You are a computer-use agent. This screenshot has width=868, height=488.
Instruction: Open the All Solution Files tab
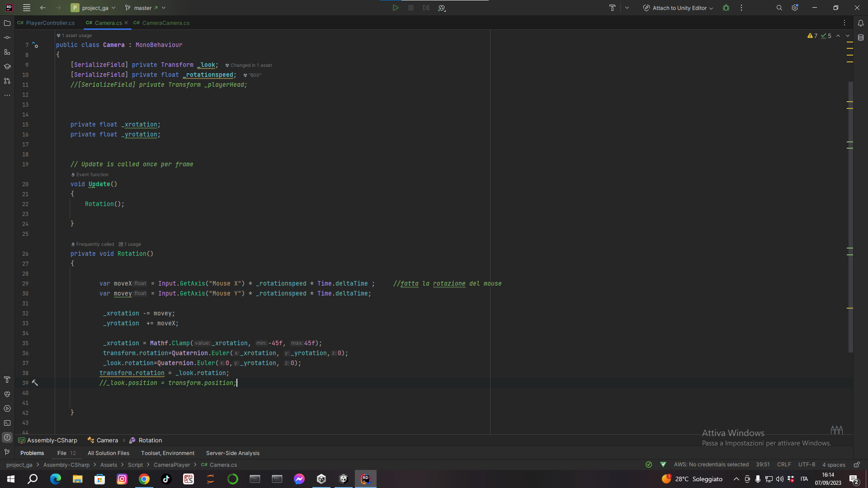108,453
